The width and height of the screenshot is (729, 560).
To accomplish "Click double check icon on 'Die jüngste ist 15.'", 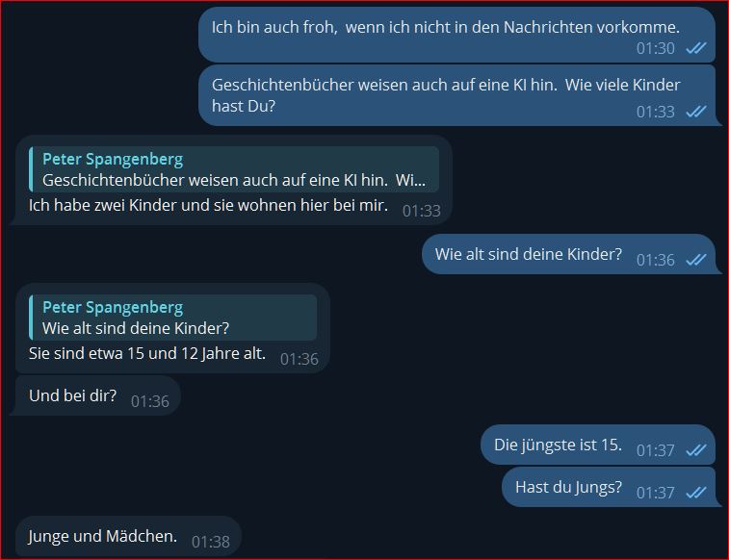I will click(x=696, y=450).
